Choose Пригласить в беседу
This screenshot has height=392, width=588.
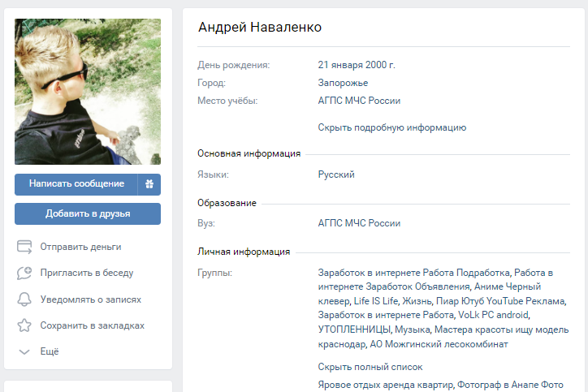pyautogui.click(x=87, y=273)
